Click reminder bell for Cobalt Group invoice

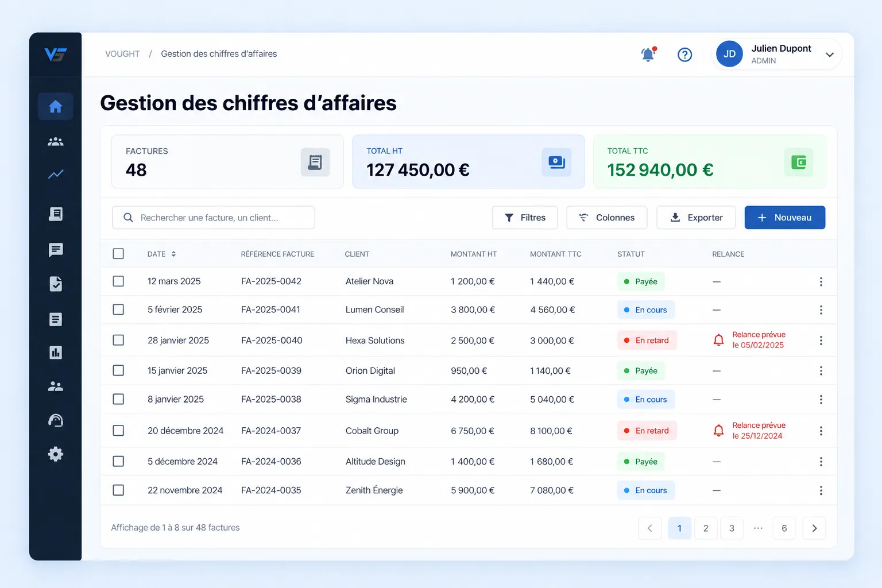point(718,430)
